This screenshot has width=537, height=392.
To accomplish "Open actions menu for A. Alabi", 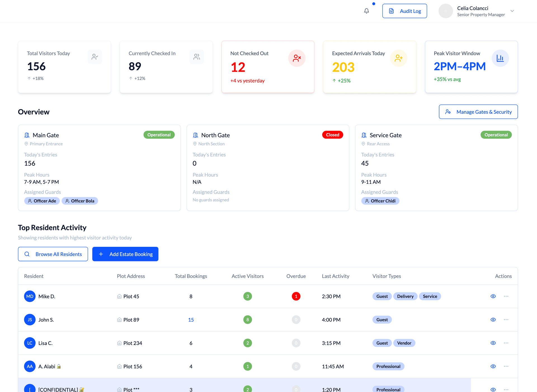I will [506, 366].
